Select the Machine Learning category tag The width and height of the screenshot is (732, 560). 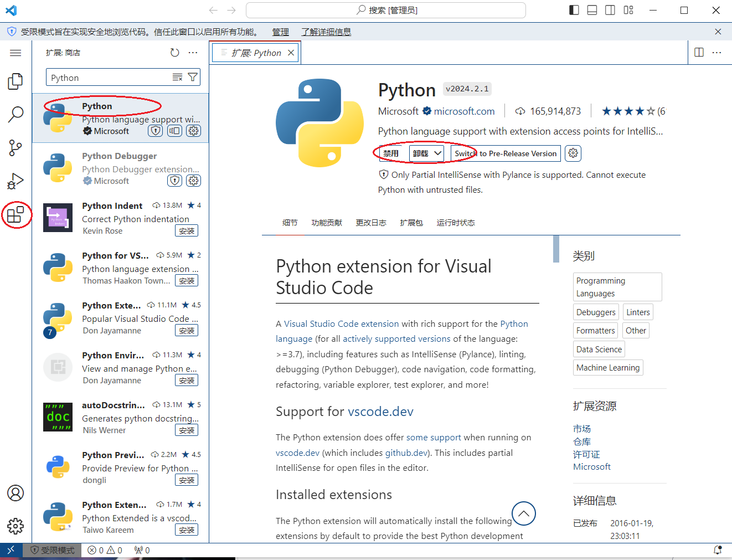[x=608, y=368]
